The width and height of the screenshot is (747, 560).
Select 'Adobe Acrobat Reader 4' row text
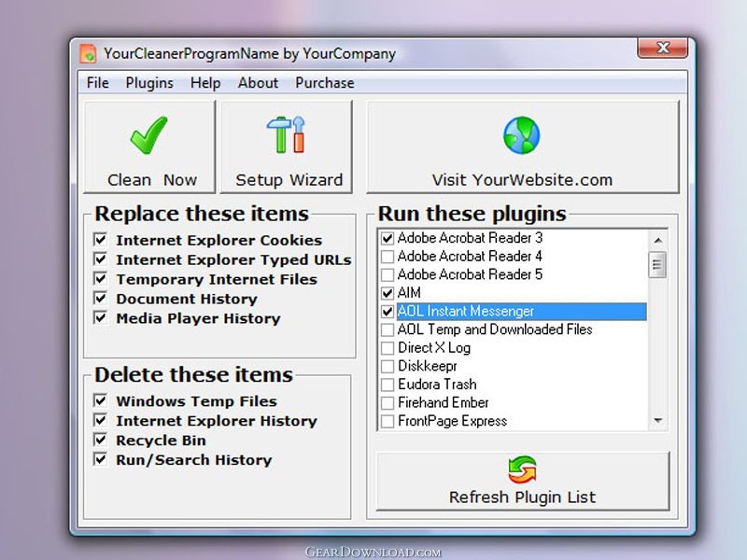pyautogui.click(x=470, y=256)
